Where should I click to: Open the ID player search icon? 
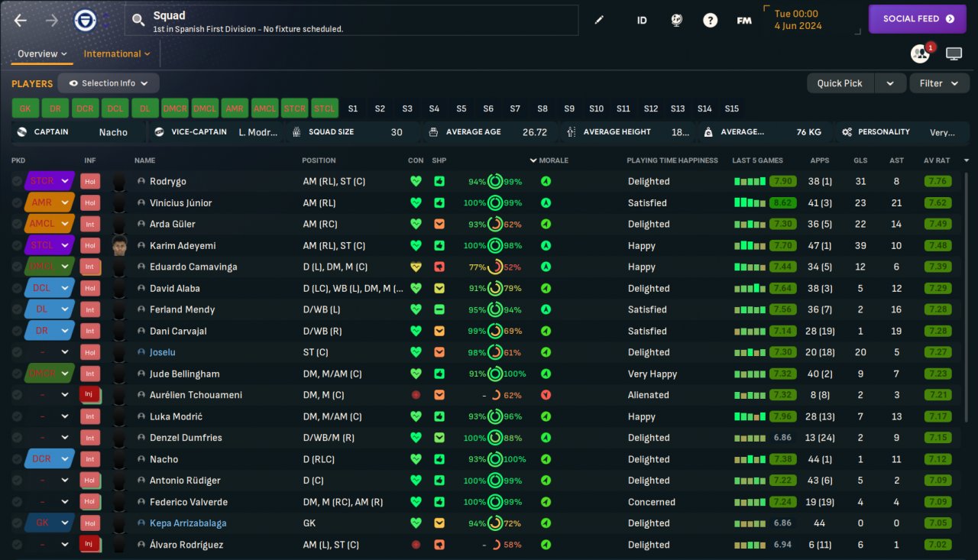coord(642,20)
